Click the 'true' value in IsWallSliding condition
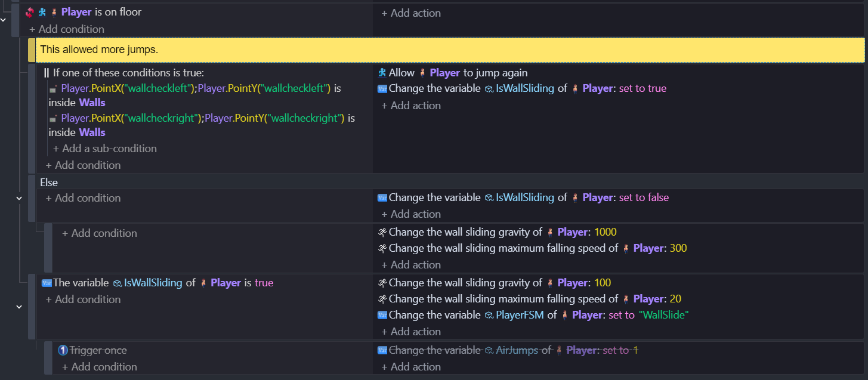 [264, 283]
